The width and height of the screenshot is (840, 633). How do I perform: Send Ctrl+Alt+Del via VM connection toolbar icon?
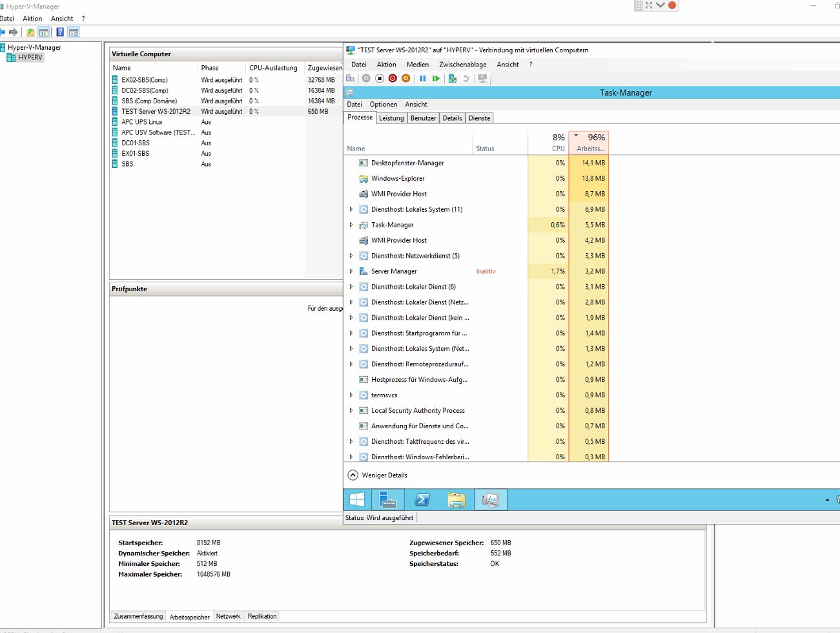point(350,78)
